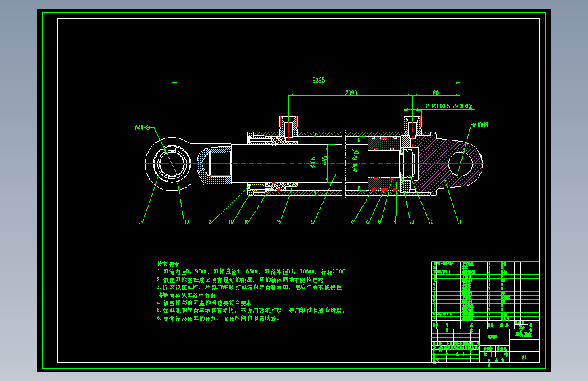
Task: Select note 6 about pressure testing
Action: tap(218, 319)
